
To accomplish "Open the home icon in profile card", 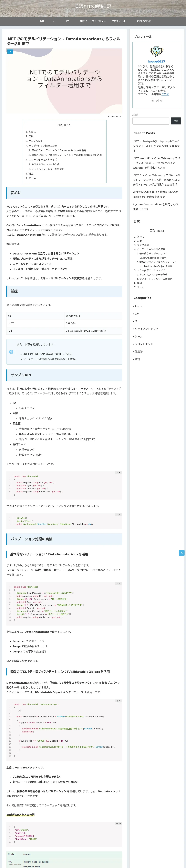I will tap(153, 100).
